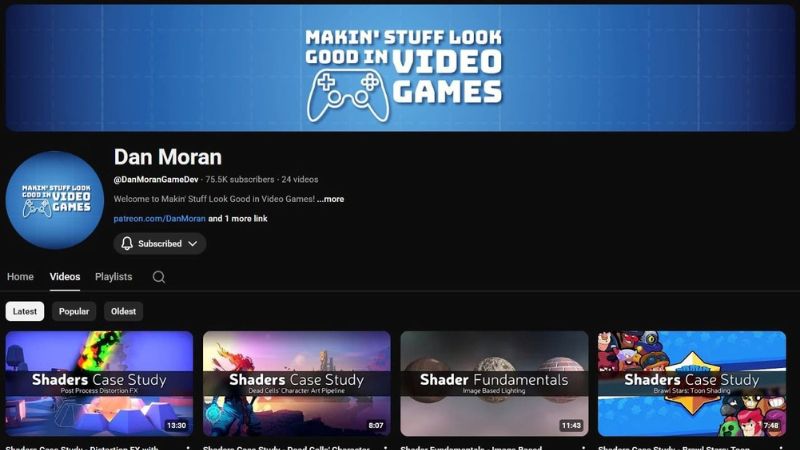This screenshot has height=450, width=800.
Task: Search the channel with the magnifier icon
Action: (159, 277)
